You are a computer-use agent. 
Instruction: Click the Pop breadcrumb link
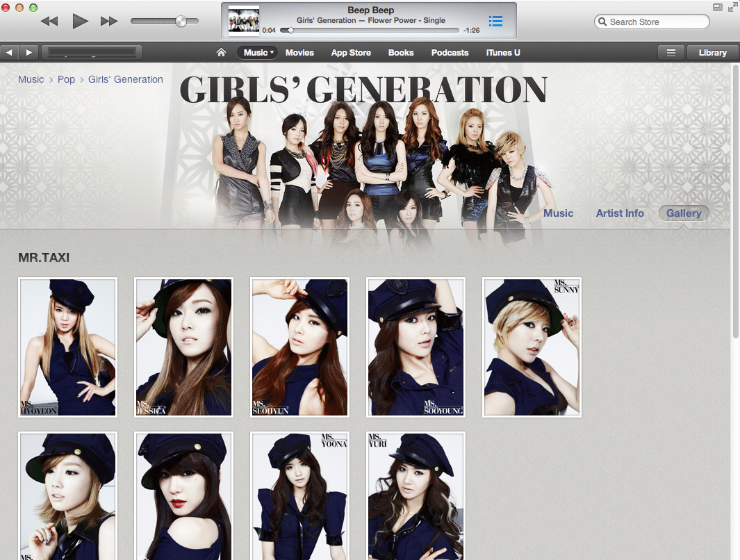[x=67, y=79]
